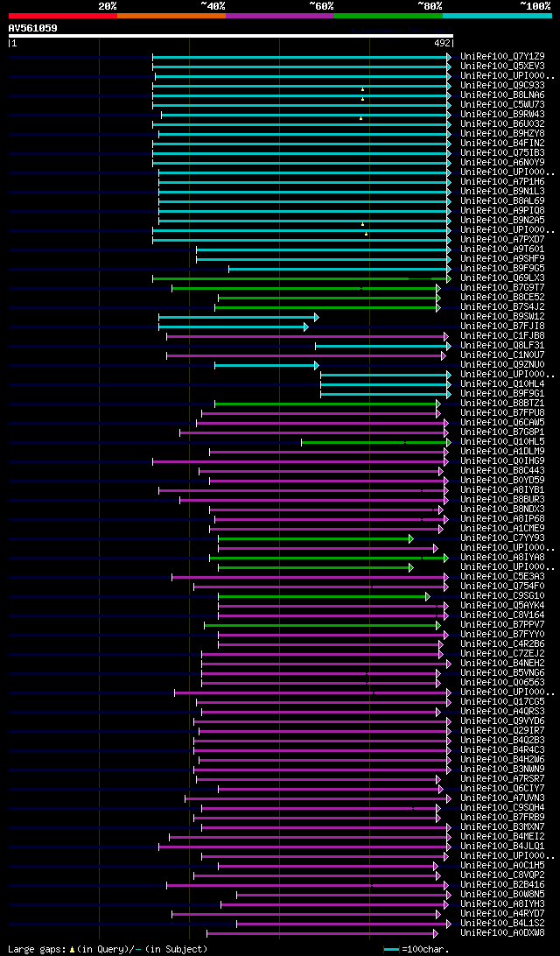Click the =100char scale bar legend
This screenshot has height=956, width=560.
click(416, 949)
